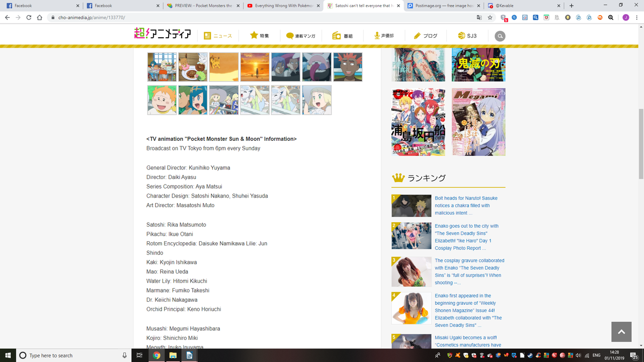The image size is (644, 362).
Task: Click the Cortana microphone icon
Action: (x=124, y=355)
